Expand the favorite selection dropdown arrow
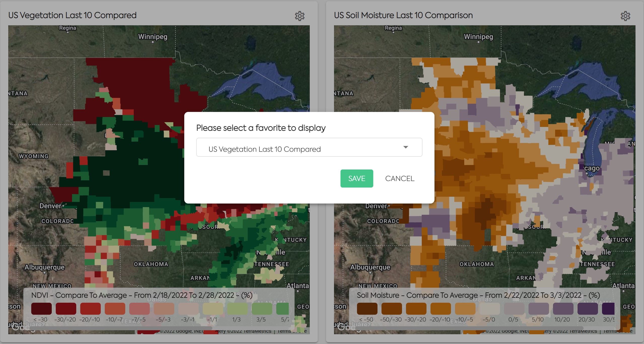644x344 pixels. 406,147
